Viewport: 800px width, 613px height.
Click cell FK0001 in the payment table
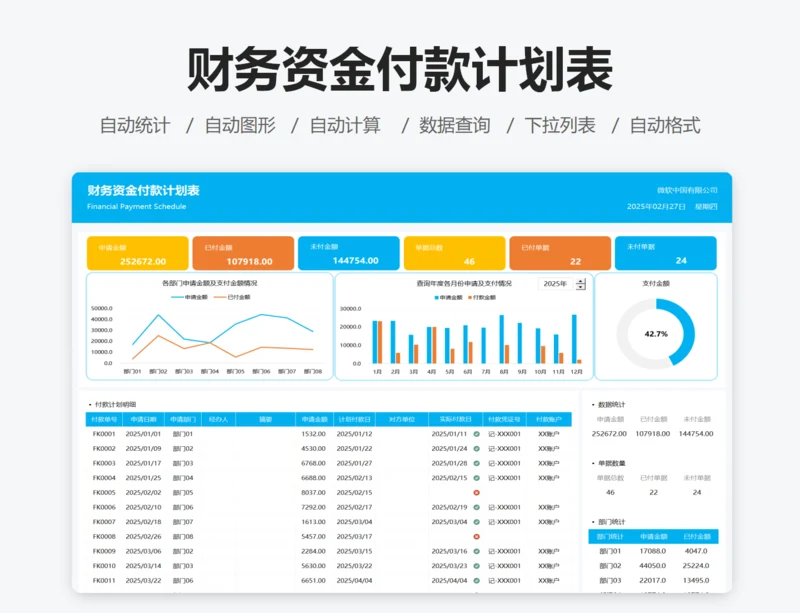point(104,434)
